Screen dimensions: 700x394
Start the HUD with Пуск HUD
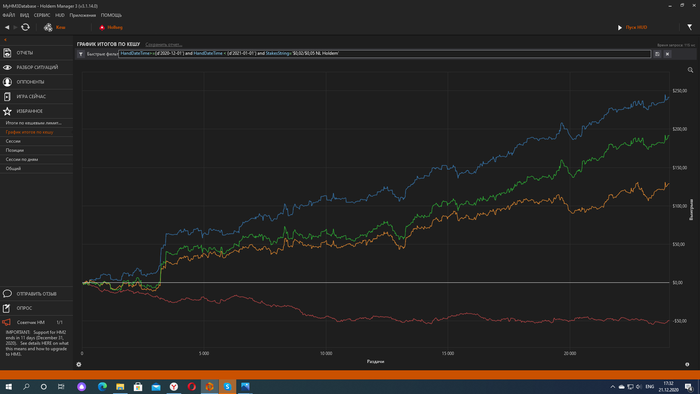pyautogui.click(x=633, y=27)
